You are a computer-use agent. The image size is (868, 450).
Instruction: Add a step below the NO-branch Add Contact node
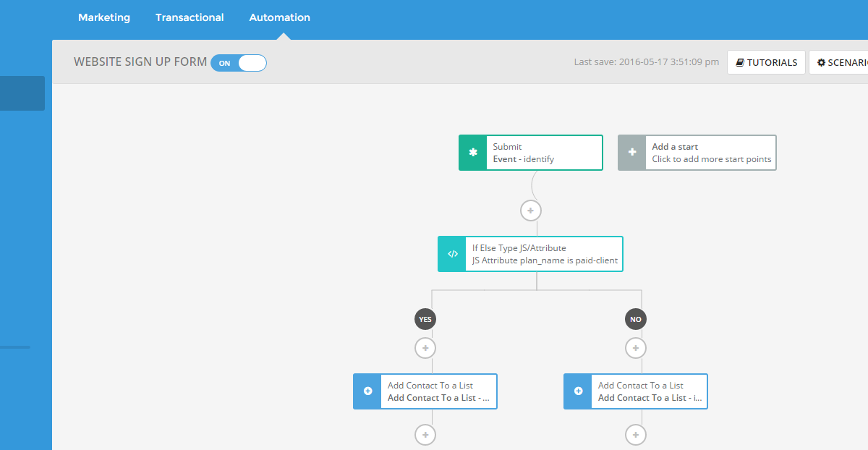(636, 435)
